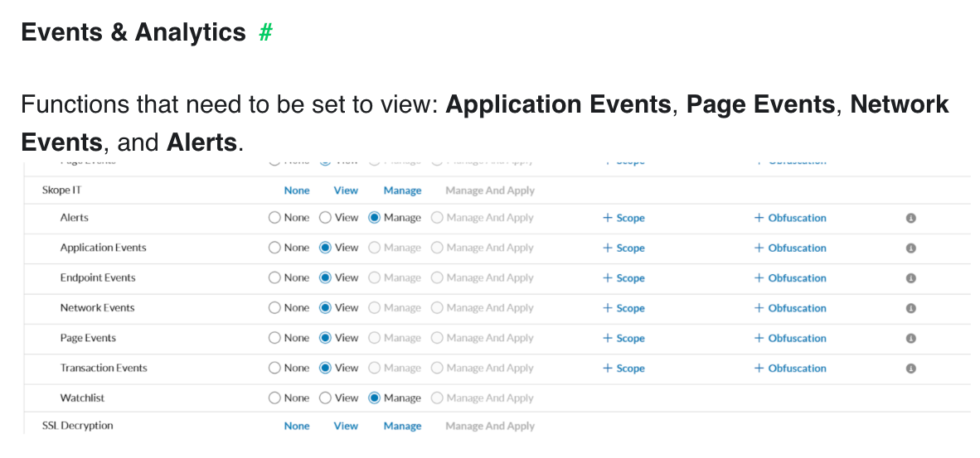Add Obfuscation for Page Events

coord(790,339)
